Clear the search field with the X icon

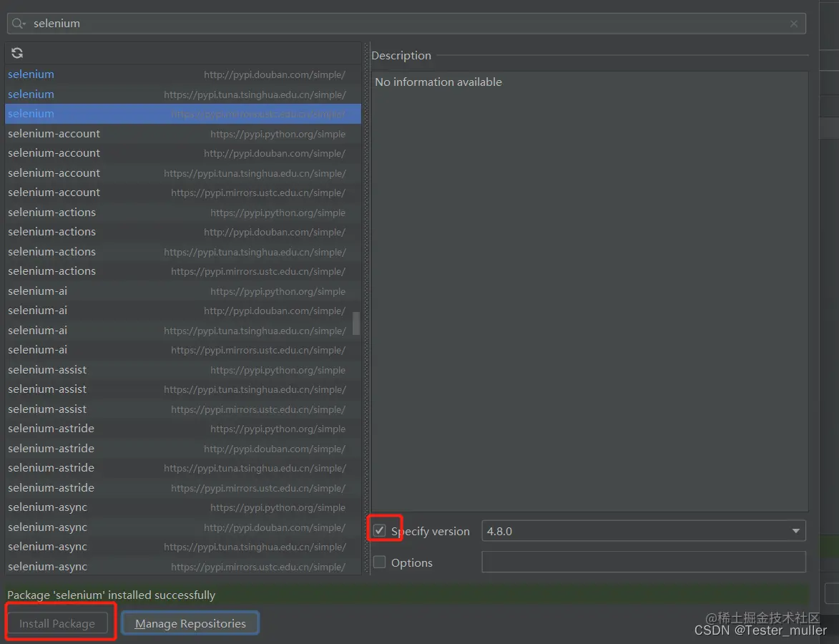click(793, 24)
